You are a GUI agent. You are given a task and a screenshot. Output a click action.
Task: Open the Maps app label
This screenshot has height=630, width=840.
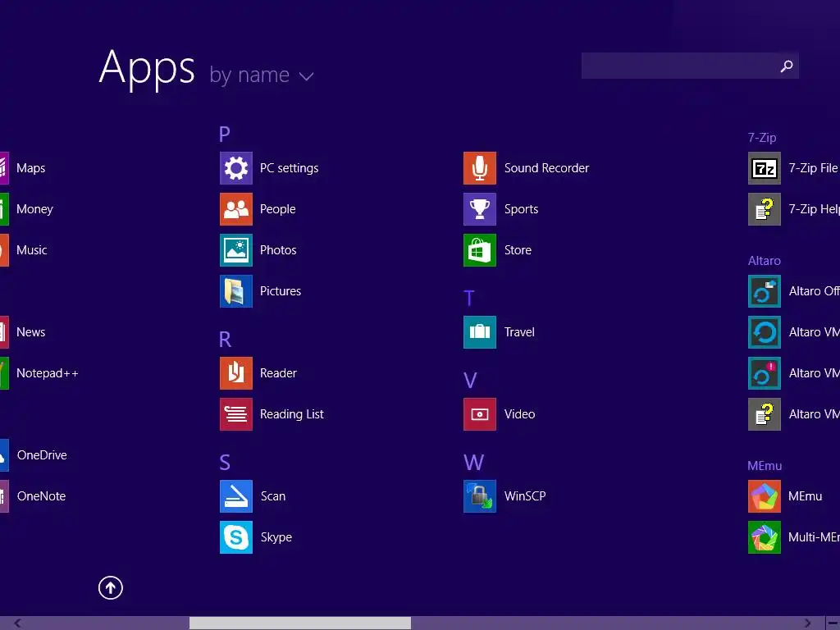click(30, 168)
